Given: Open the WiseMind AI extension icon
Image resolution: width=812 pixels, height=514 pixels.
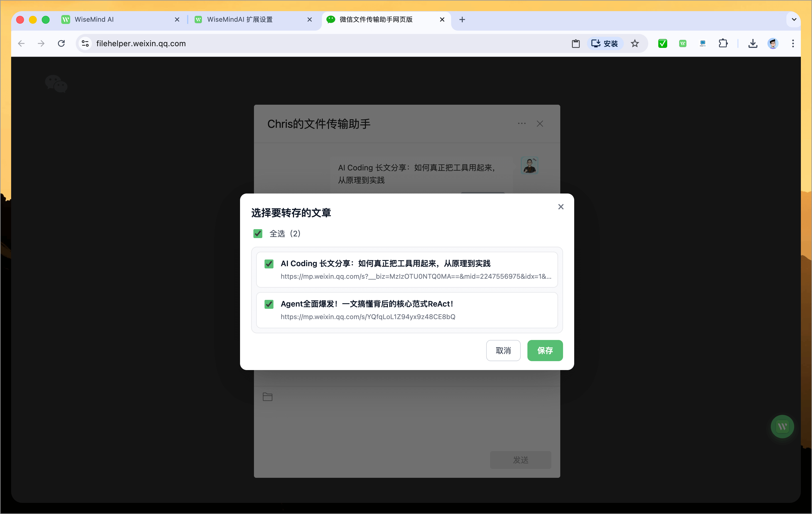Looking at the screenshot, I should [x=683, y=43].
